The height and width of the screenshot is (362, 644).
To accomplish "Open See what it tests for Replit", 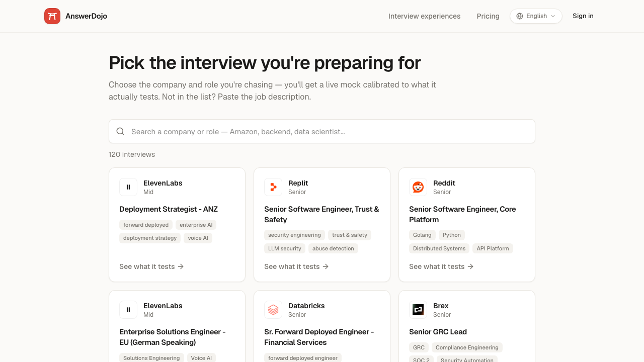I will click(296, 266).
